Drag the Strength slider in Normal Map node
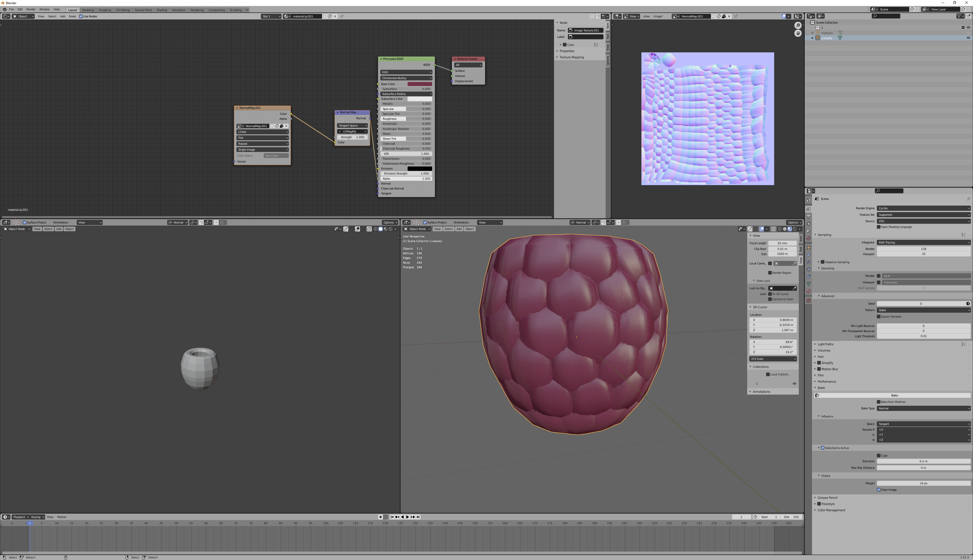 [x=352, y=137]
